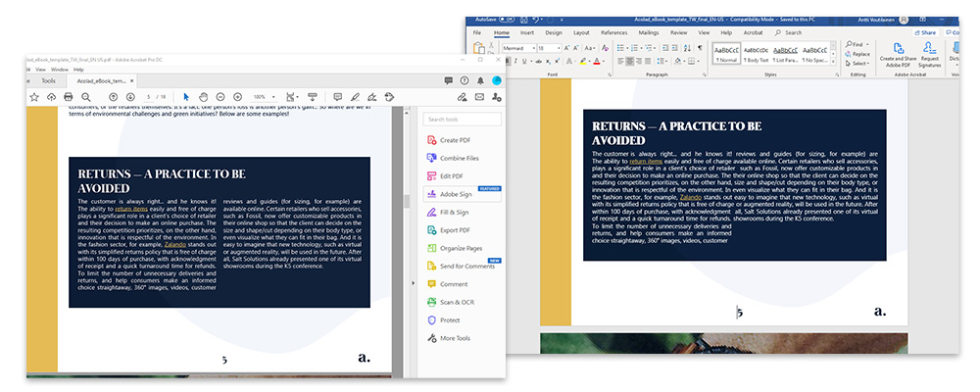Image resolution: width=980 pixels, height=392 pixels.
Task: Toggle italic formatting in Word
Action: (515, 61)
